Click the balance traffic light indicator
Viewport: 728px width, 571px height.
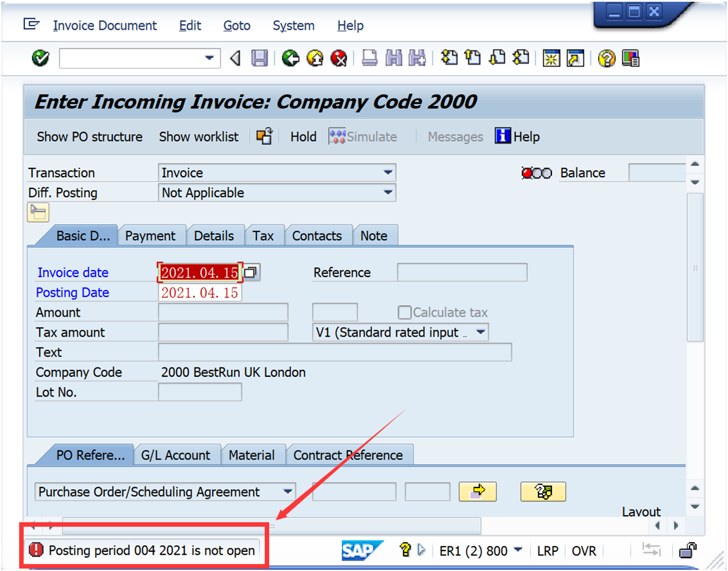(x=536, y=173)
